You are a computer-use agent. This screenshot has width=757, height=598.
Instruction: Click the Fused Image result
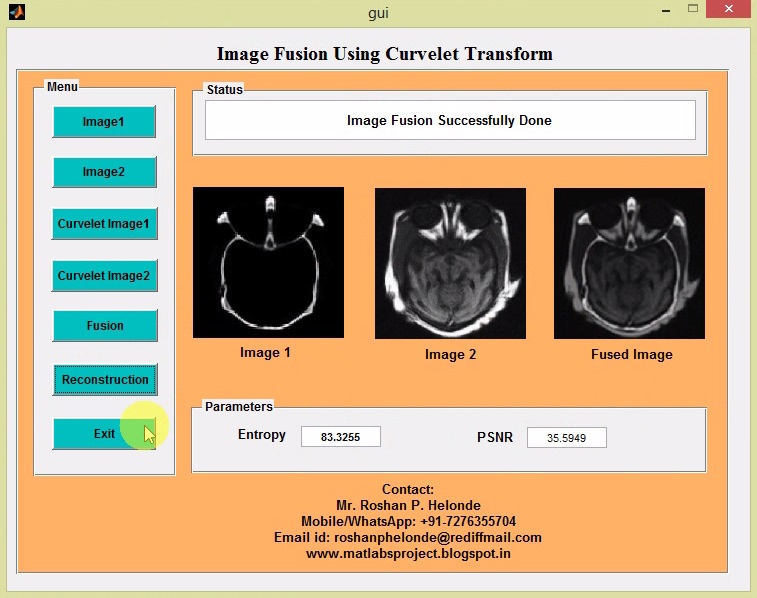click(x=630, y=263)
